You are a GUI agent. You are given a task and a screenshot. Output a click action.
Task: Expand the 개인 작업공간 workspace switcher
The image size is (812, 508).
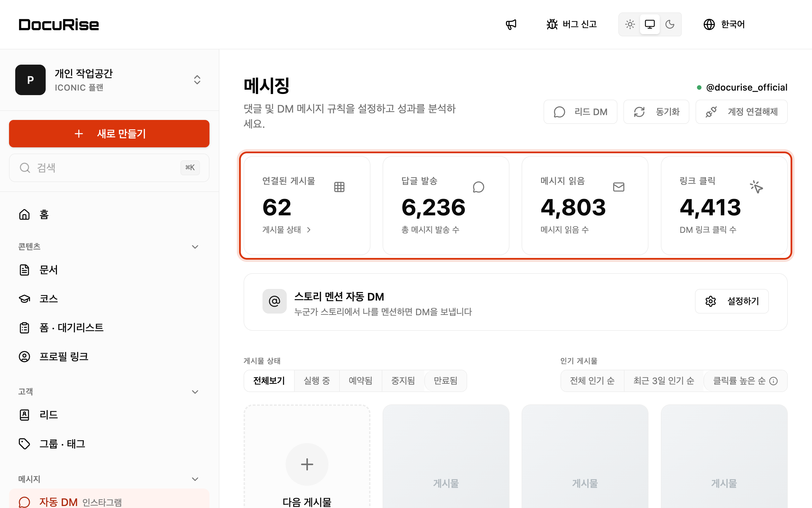pos(197,80)
